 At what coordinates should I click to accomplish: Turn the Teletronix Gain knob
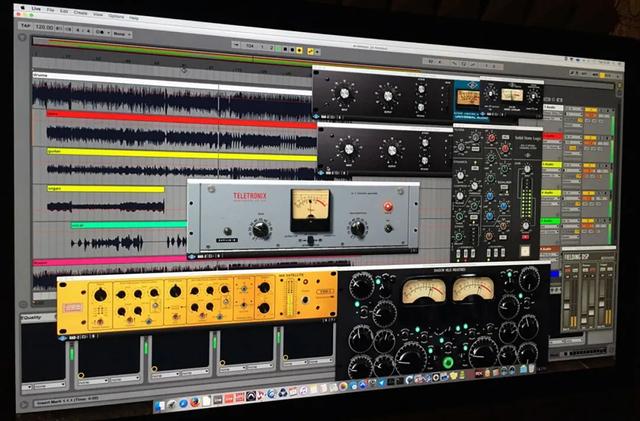point(260,229)
